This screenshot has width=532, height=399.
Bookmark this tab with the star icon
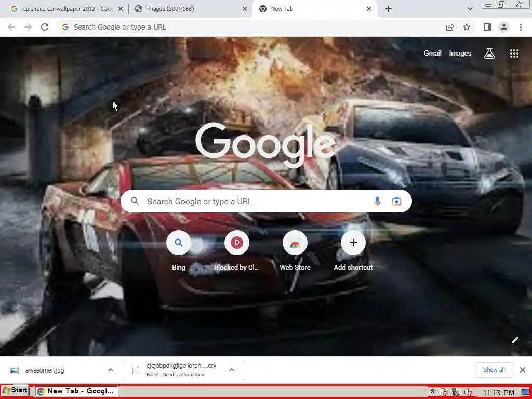point(467,27)
